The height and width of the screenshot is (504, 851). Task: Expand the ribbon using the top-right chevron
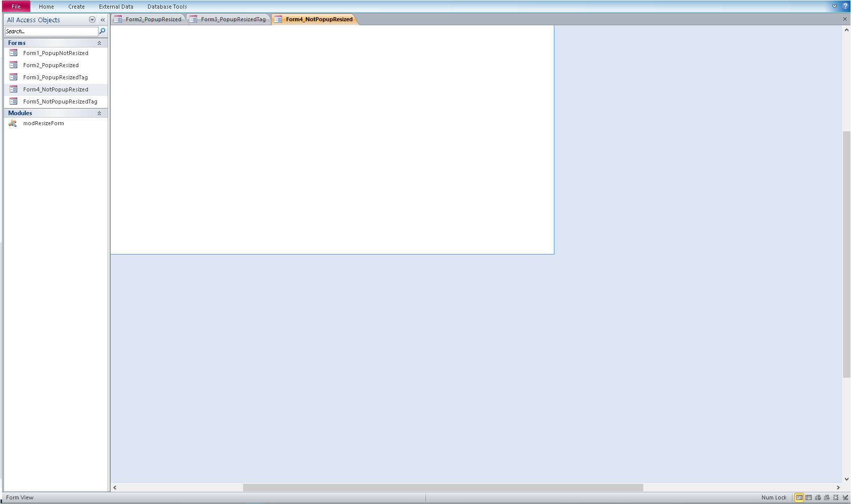click(x=834, y=7)
